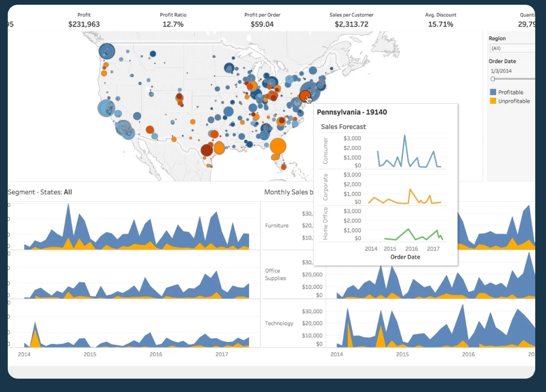
Task: Select the large dark red Texas circle
Action: coord(207,149)
